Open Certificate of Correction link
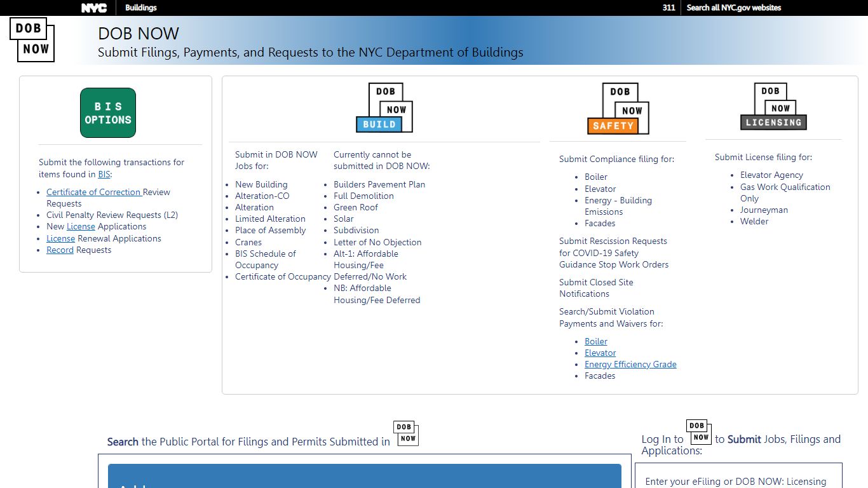This screenshot has height=488, width=868. click(x=93, y=192)
